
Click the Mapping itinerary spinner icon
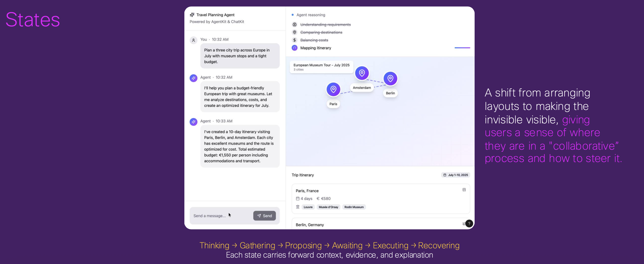pos(294,48)
